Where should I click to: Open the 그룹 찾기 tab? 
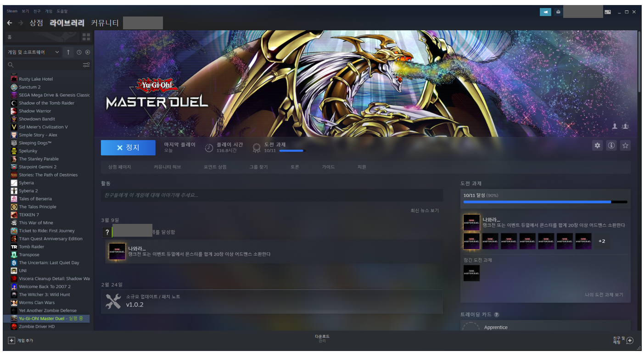[x=258, y=167]
